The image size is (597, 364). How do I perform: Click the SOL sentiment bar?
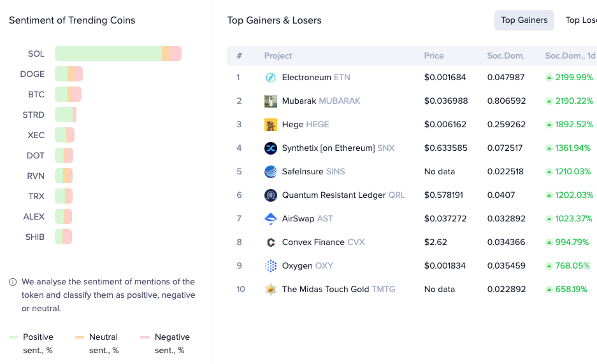point(118,53)
